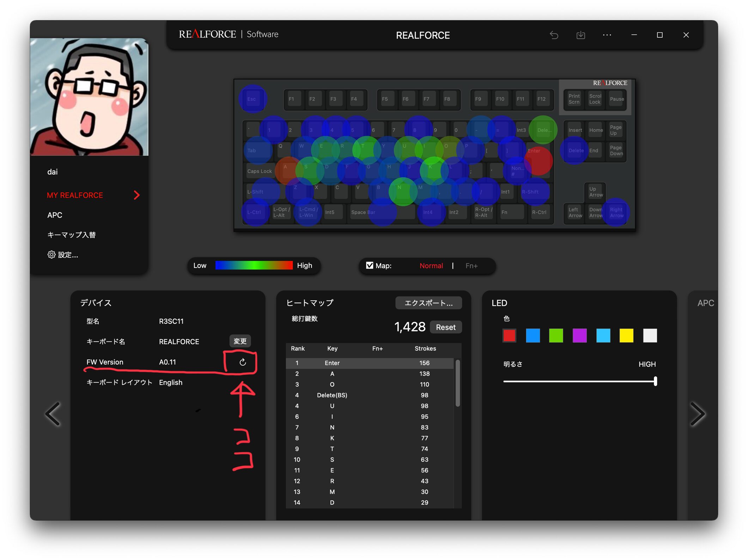Select the green LED color swatch
Image resolution: width=748 pixels, height=560 pixels.
tap(556, 336)
